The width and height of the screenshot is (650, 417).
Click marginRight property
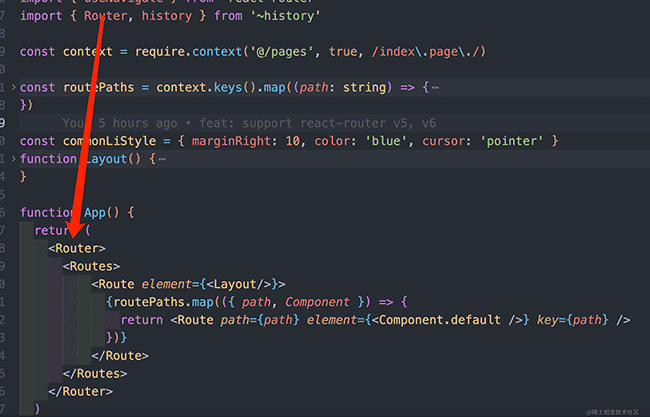230,141
